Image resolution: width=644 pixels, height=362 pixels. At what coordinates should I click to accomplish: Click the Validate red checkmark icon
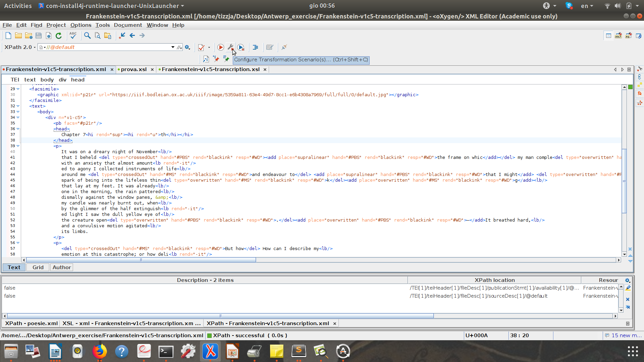coord(201,47)
